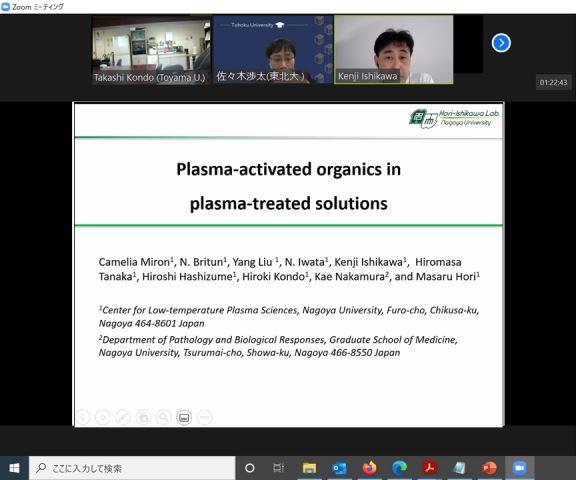
Task: Open Cortana circle on taskbar
Action: point(250,468)
